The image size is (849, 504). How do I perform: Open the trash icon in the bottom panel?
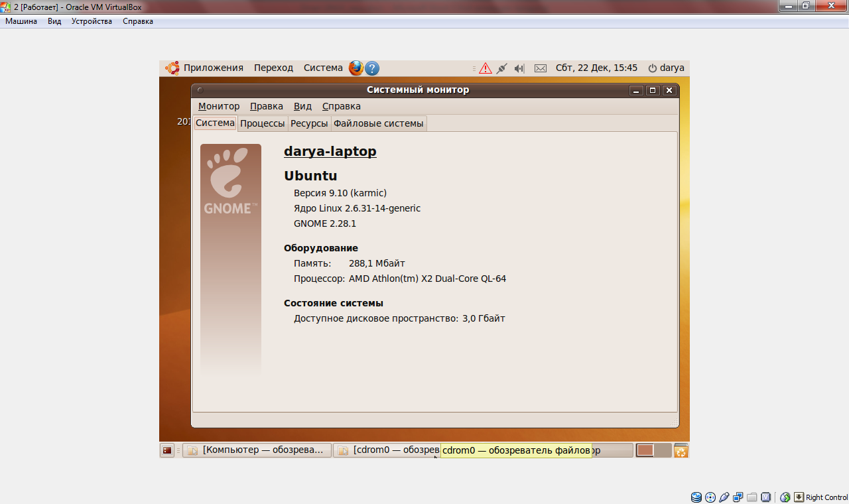681,450
